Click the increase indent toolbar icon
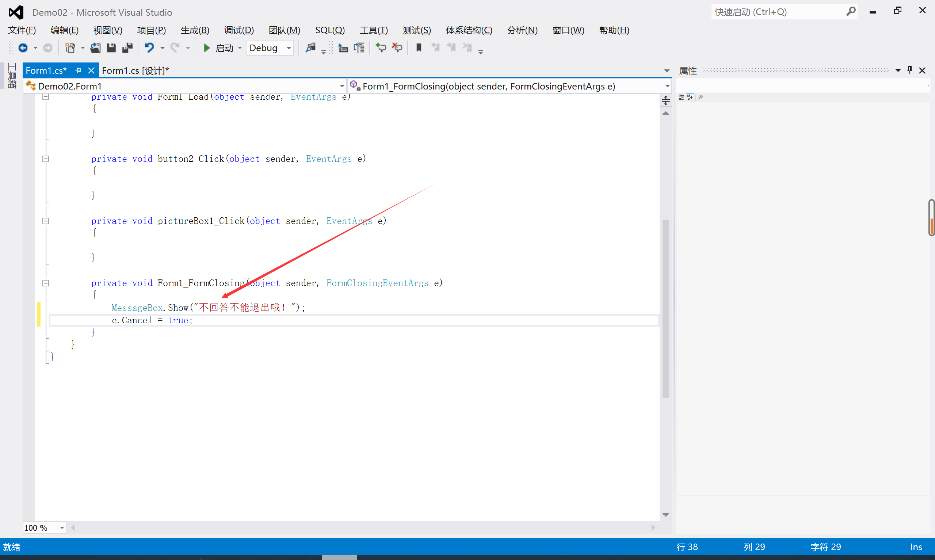This screenshot has width=935, height=560. 359,48
